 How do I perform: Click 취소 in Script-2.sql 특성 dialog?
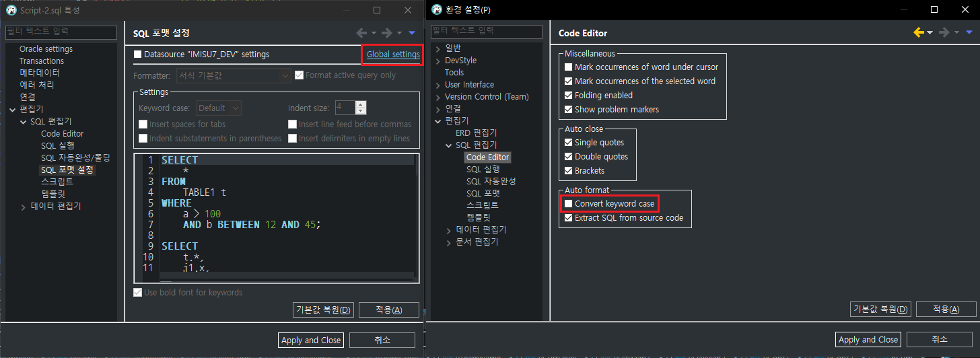pyautogui.click(x=382, y=341)
